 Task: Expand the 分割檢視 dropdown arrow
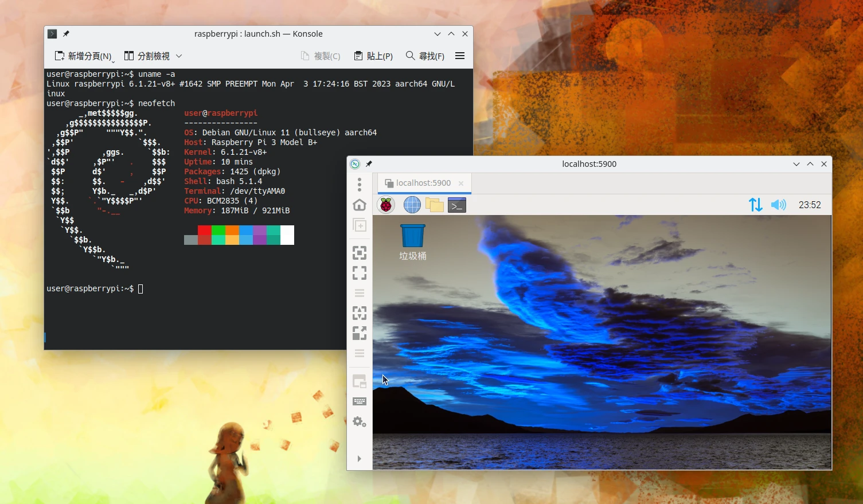click(x=179, y=56)
